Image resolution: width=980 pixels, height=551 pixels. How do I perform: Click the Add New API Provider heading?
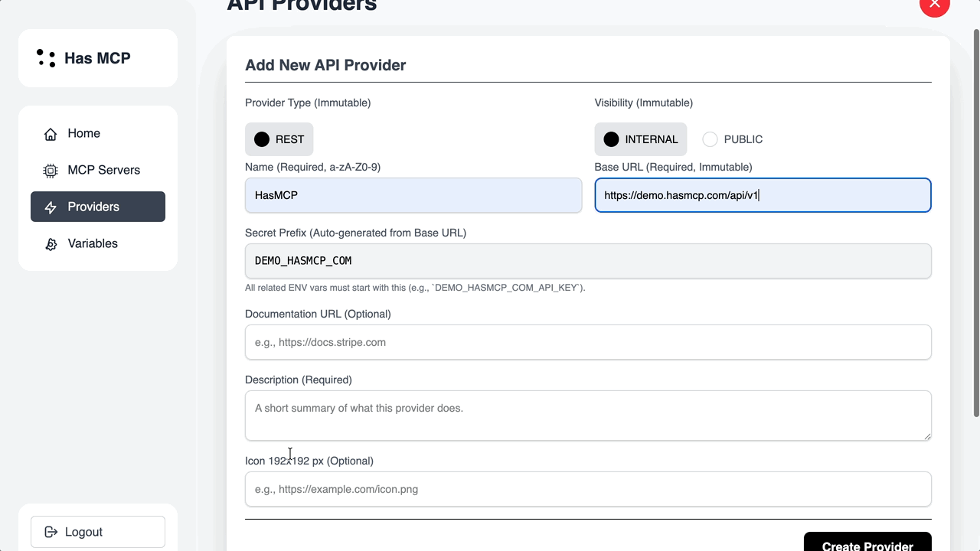coord(325,65)
